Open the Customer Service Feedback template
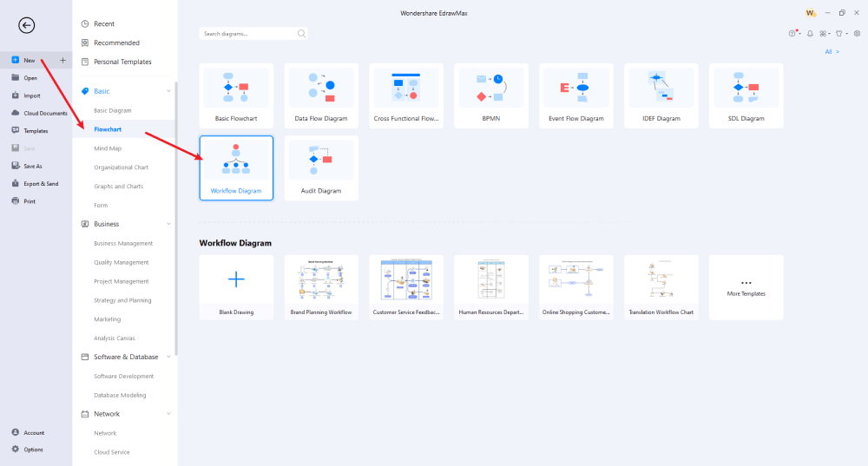 406,287
